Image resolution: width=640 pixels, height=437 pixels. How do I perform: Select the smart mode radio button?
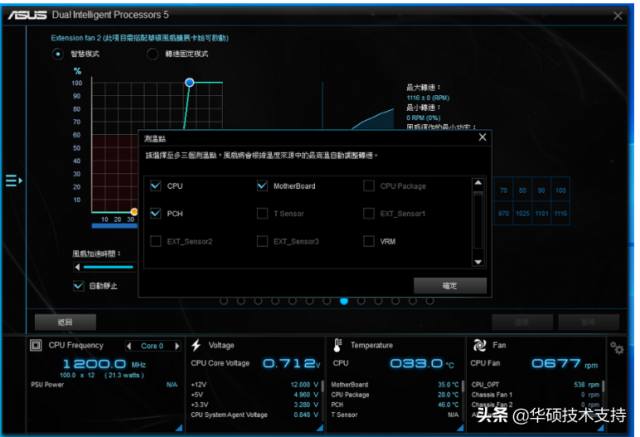click(58, 54)
